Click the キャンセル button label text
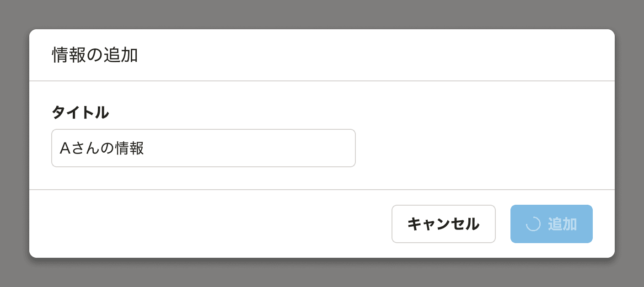 (x=443, y=224)
